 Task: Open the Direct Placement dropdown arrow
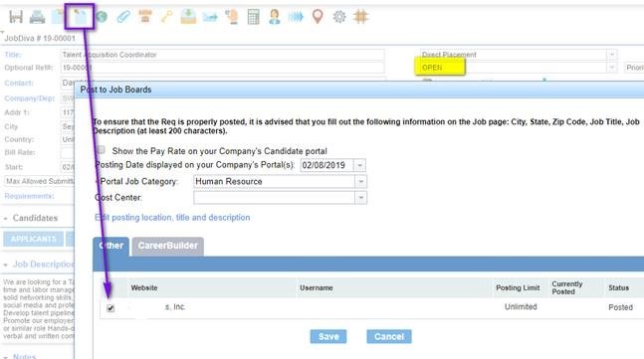(611, 55)
